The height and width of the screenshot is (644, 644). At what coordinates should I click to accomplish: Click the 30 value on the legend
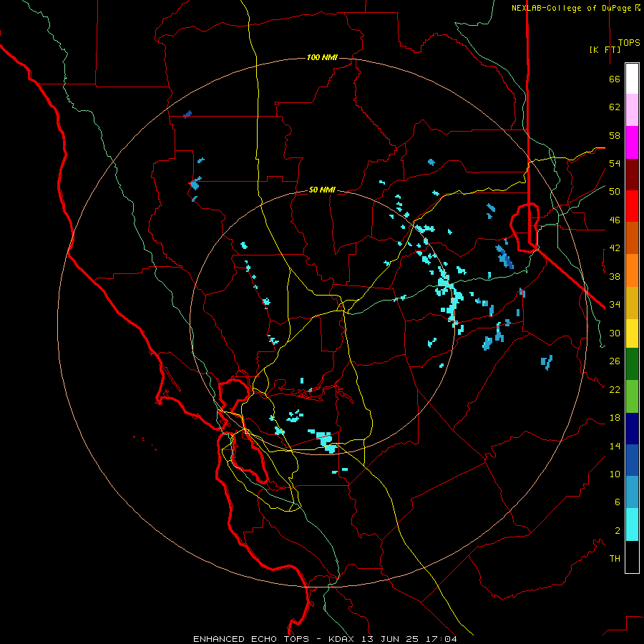[x=615, y=333]
